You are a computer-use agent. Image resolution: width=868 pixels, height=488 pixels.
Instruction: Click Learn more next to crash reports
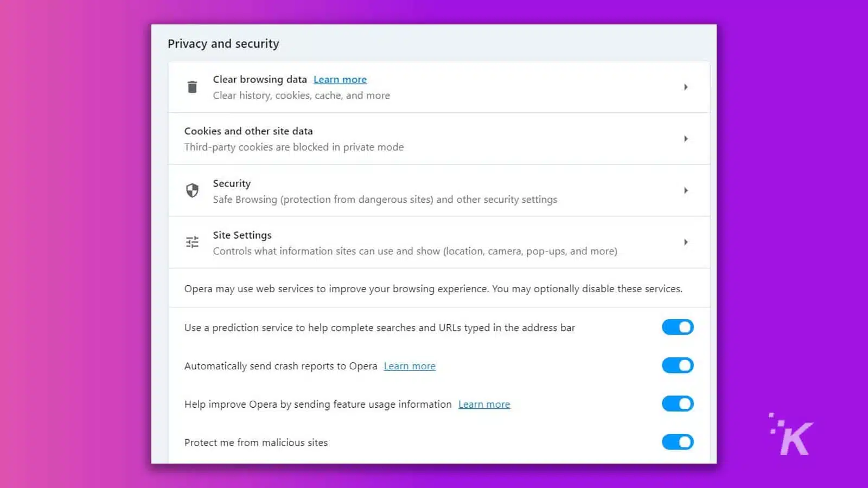point(409,365)
